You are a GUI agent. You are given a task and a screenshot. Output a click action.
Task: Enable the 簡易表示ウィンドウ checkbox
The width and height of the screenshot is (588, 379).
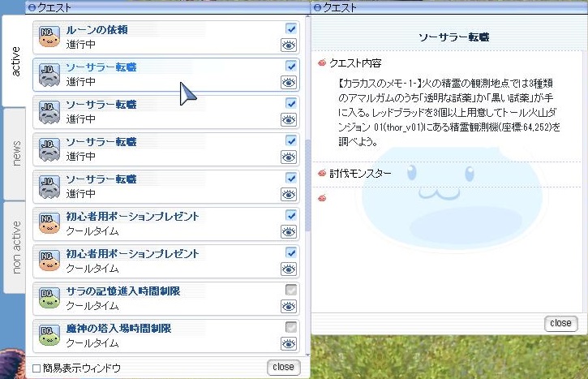36,368
